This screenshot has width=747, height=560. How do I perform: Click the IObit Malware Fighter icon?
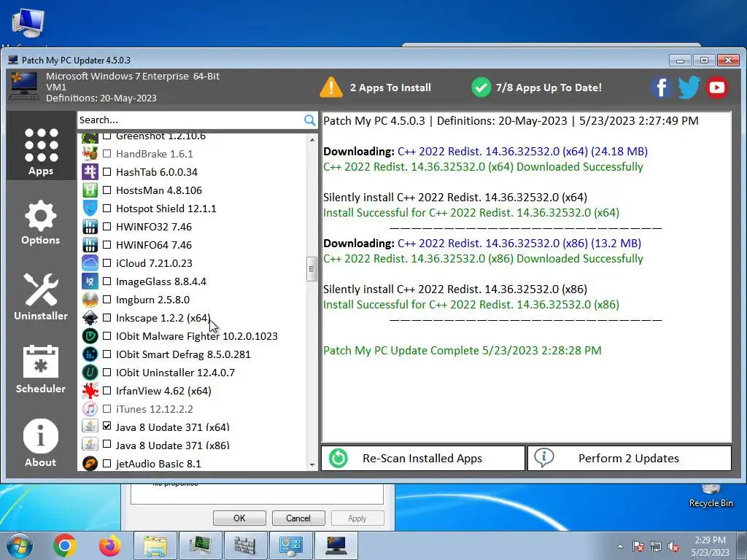click(x=90, y=336)
